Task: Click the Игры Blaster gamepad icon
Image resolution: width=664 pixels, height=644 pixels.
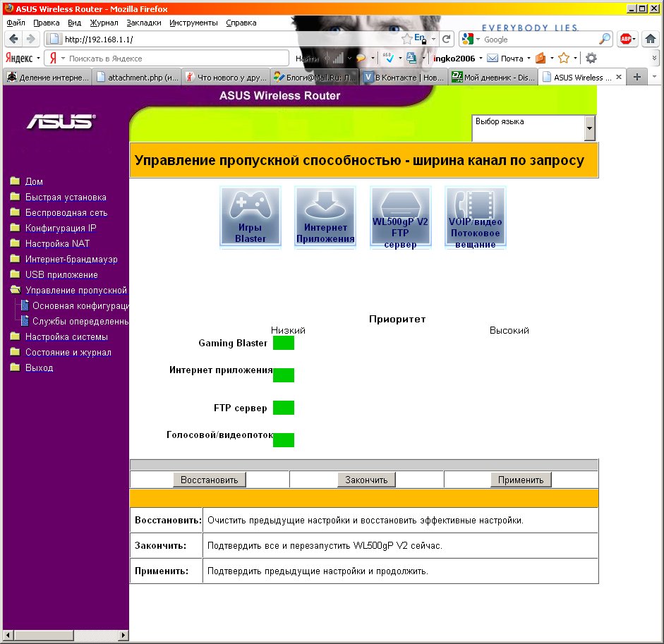Action: tap(250, 217)
